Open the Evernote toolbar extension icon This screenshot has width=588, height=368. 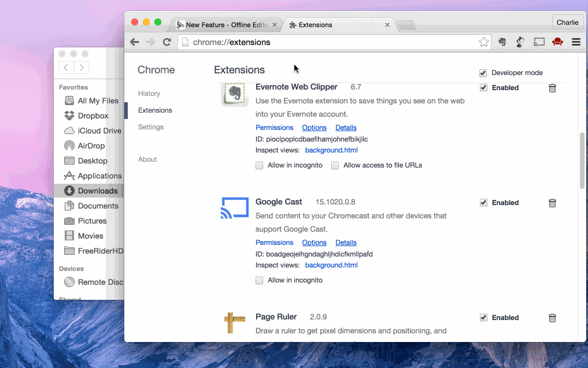pos(502,42)
